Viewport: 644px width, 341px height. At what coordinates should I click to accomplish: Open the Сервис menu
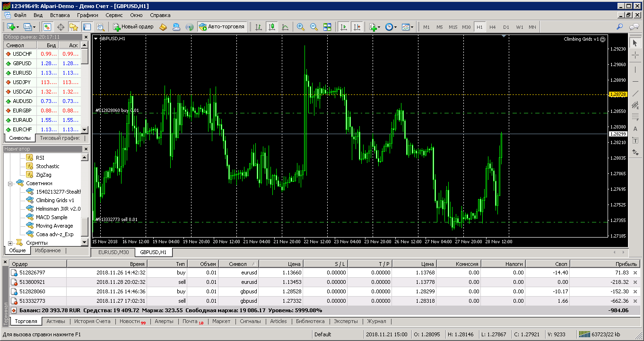(x=114, y=15)
